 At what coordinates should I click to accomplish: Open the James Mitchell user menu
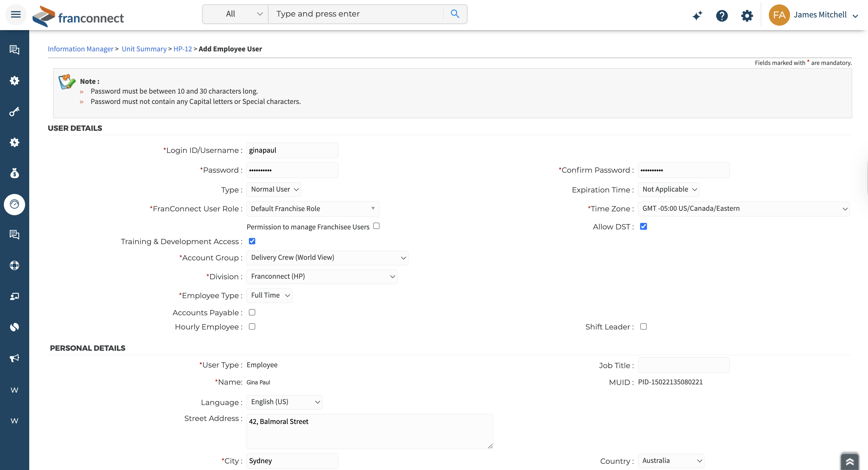click(820, 15)
